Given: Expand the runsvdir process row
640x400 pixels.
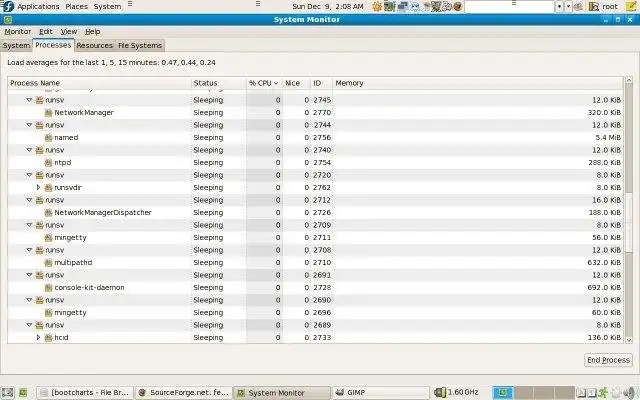Looking at the screenshot, I should [38, 187].
